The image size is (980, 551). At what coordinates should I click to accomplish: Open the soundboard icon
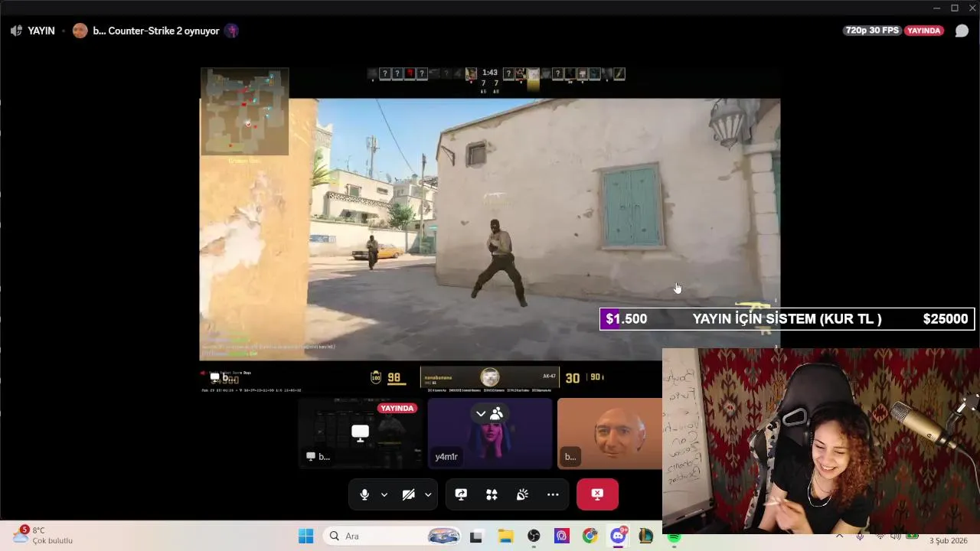pos(522,494)
